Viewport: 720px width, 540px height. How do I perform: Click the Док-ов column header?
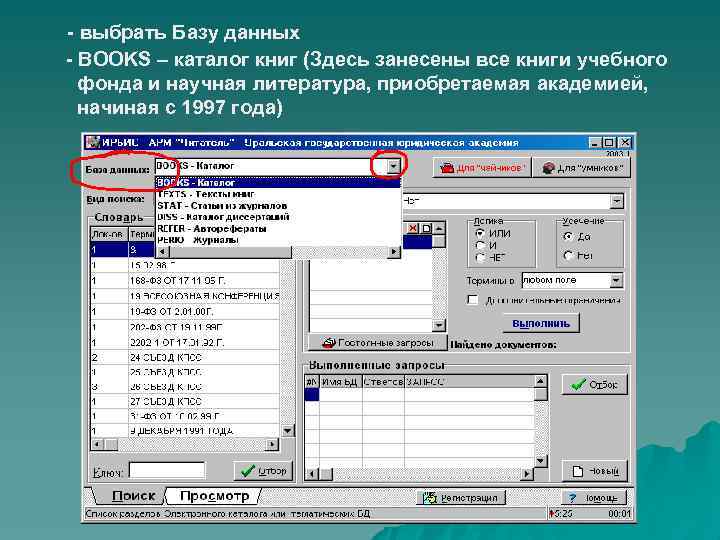pos(109,234)
